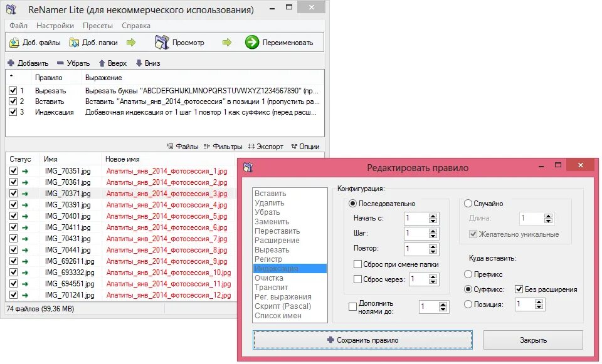The image size is (602, 364).
Task: Click the Дополнить нолями spinner arrows
Action: [x=443, y=306]
